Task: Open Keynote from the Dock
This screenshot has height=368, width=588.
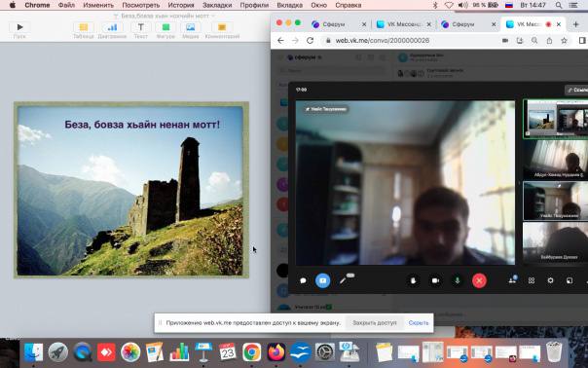Action: click(203, 352)
